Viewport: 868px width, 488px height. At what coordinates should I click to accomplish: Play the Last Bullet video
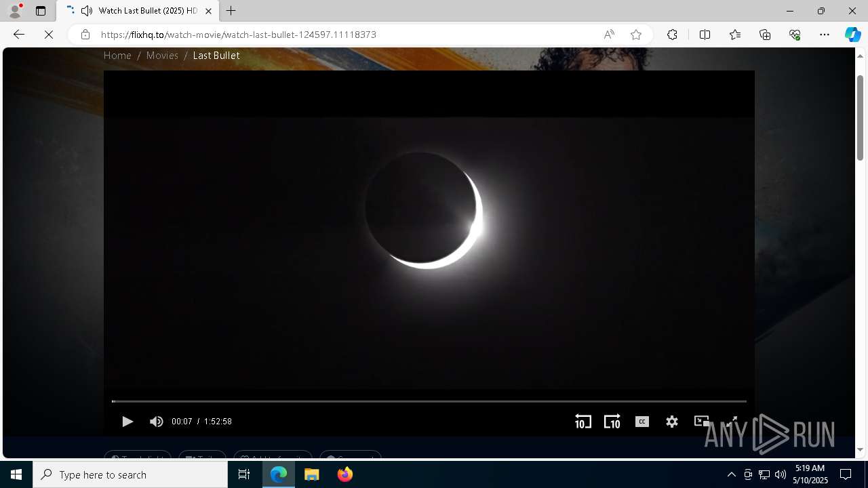click(127, 422)
